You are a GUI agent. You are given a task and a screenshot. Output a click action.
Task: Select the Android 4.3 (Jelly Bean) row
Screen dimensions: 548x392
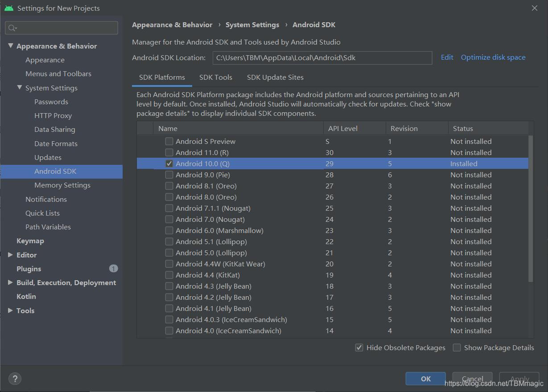[x=332, y=286]
